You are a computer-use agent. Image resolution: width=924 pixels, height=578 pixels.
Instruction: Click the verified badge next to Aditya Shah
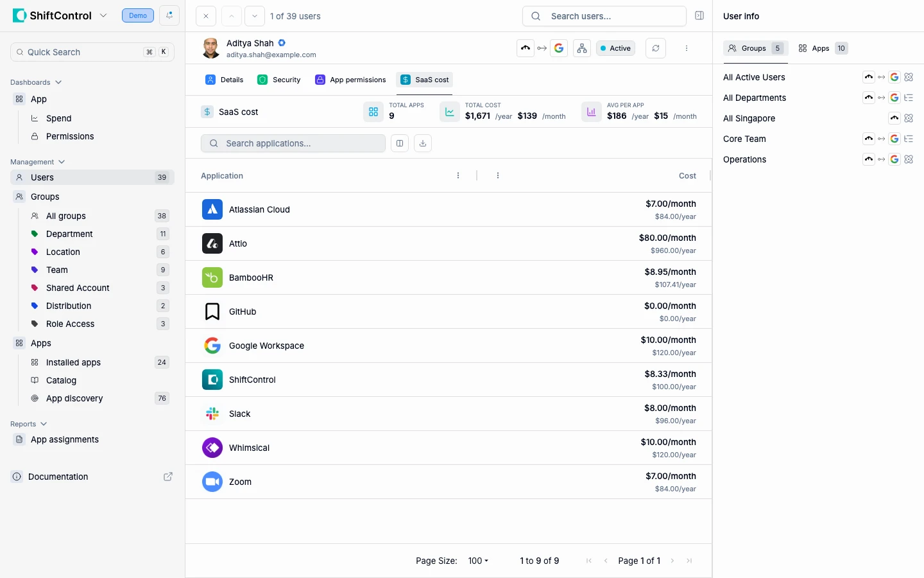coord(282,43)
